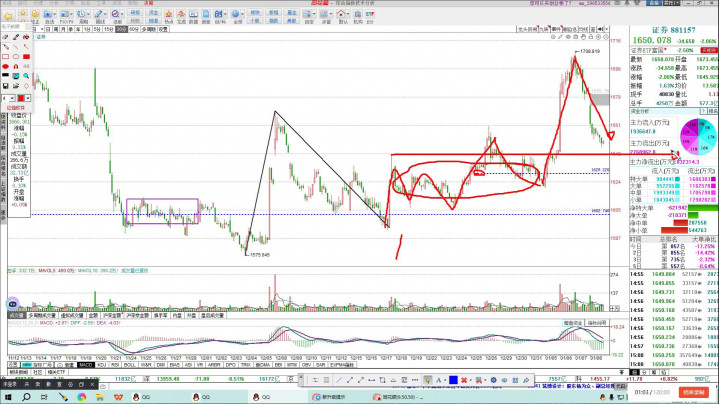
Task: Select the BIAS indicator tab
Action: [175, 365]
